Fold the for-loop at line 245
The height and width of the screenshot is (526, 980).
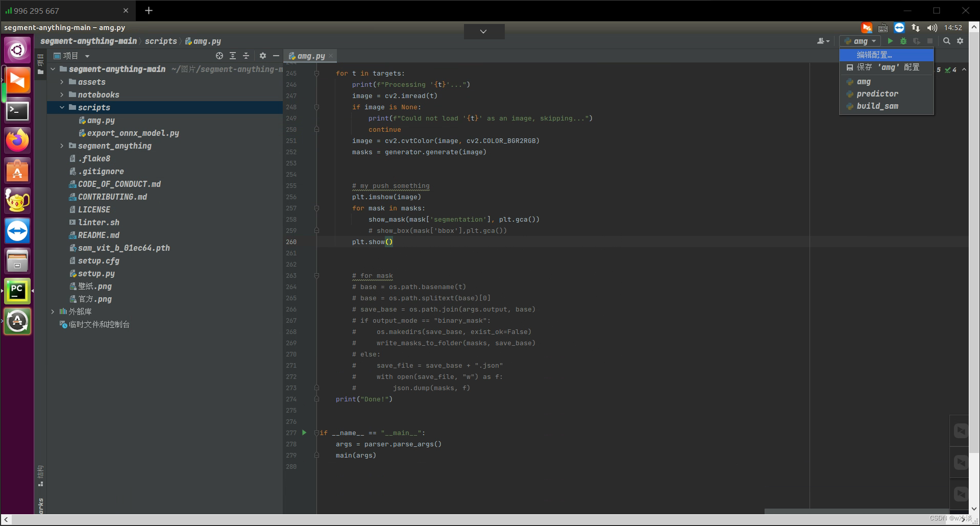click(x=316, y=73)
